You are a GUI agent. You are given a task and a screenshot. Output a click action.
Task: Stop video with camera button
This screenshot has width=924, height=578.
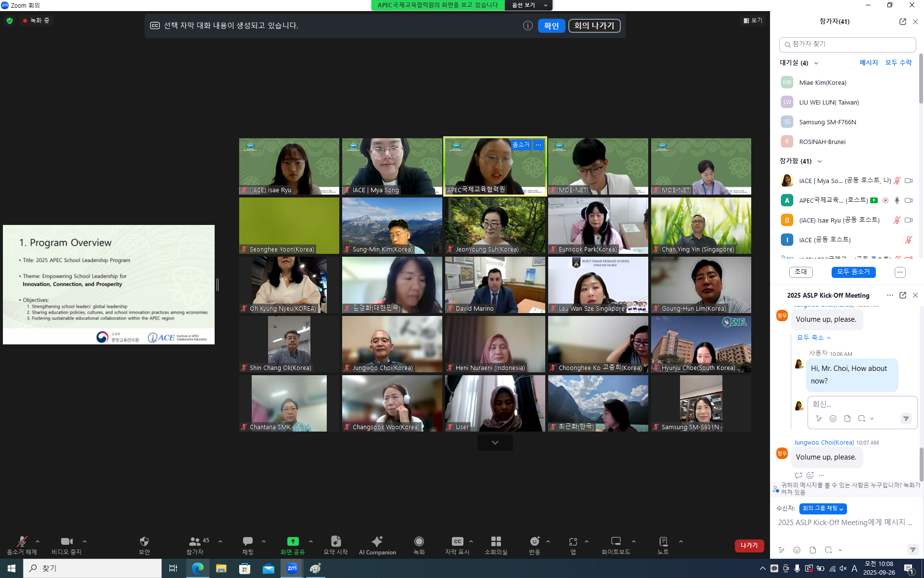pyautogui.click(x=66, y=541)
